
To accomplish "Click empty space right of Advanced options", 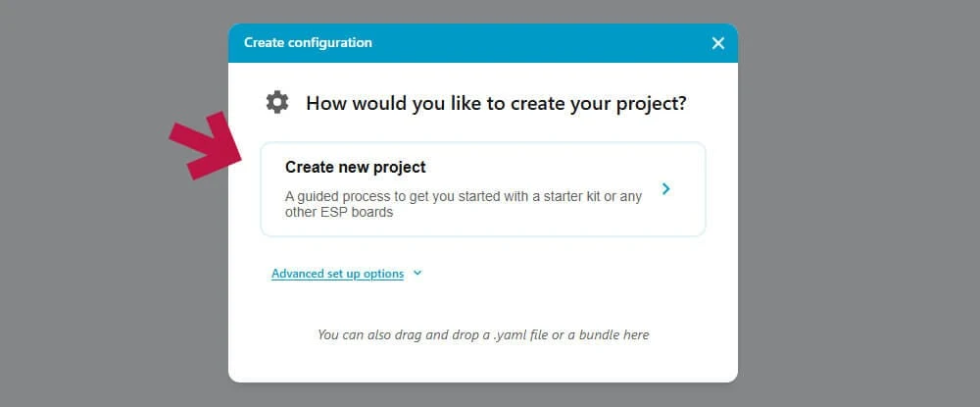I will click(x=563, y=274).
